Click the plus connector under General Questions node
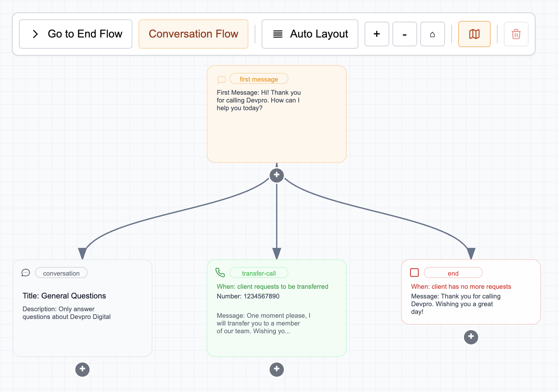Viewport: 558px width, 392px height. tap(82, 370)
